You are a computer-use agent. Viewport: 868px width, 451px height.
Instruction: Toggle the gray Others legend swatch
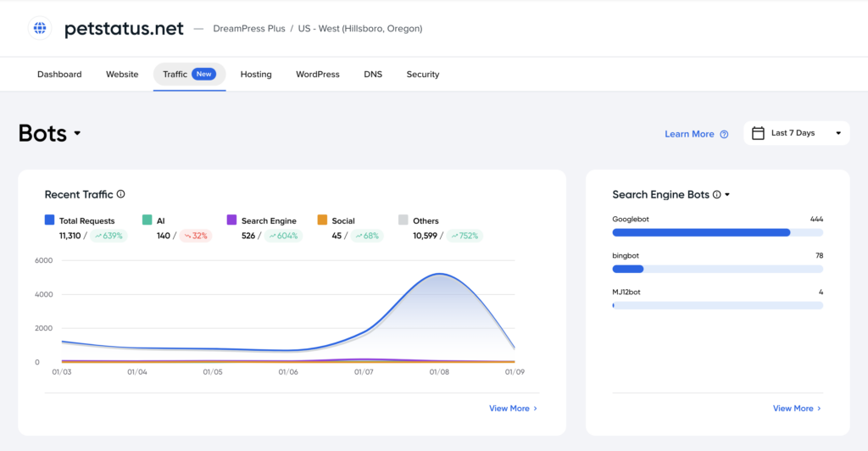pos(403,220)
